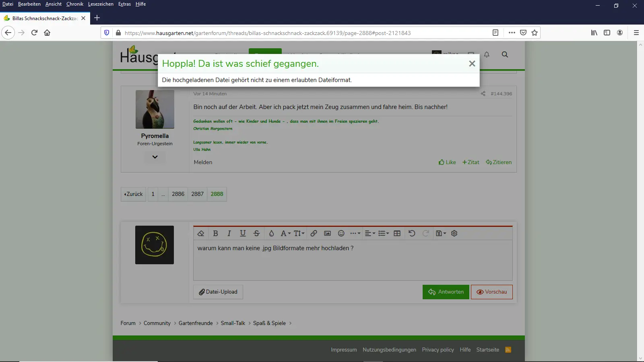Click the Datei-Upload button
Viewport: 644px width, 362px height.
(218, 292)
